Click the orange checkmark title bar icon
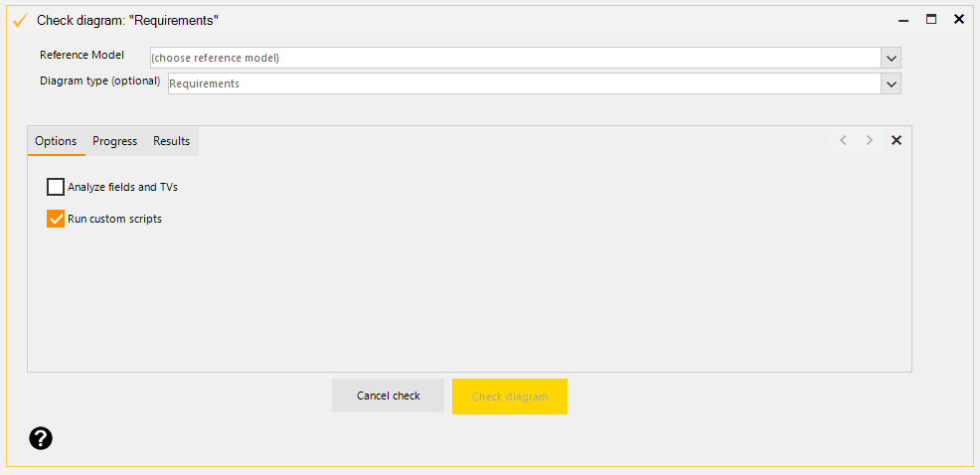Image resolution: width=980 pixels, height=475 pixels. [x=19, y=20]
